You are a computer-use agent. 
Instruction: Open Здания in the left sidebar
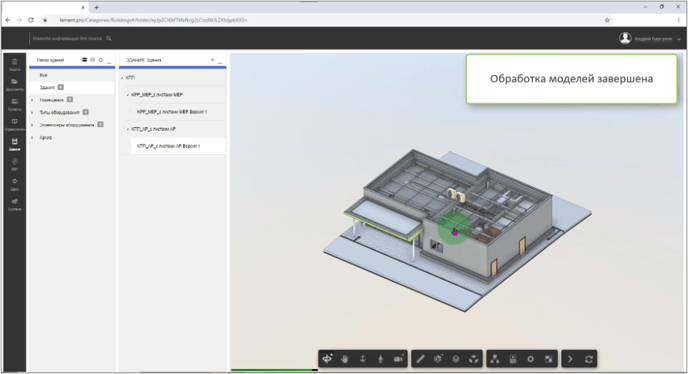click(x=14, y=144)
